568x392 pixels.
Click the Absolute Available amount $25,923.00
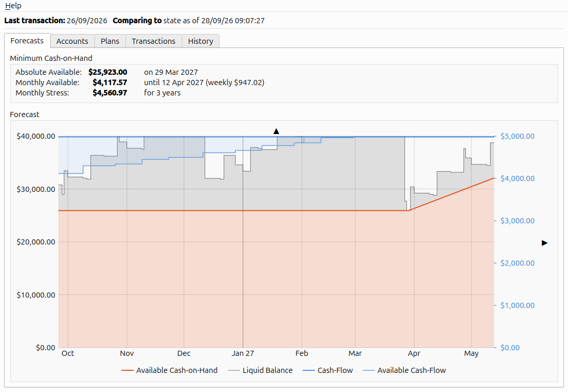tap(107, 72)
